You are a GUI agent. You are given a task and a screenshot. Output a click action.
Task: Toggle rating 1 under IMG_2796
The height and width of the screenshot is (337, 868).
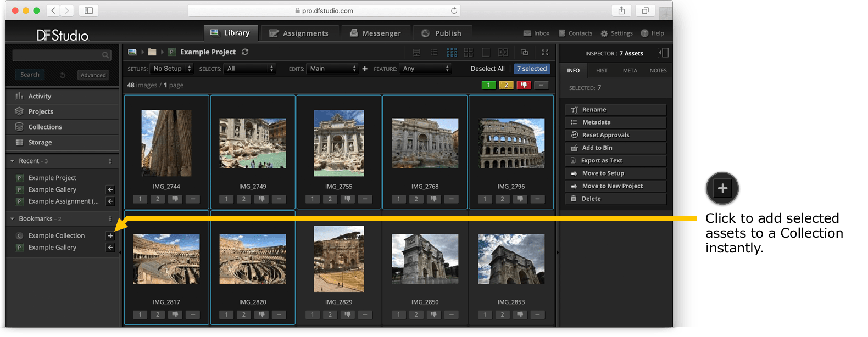[485, 199]
